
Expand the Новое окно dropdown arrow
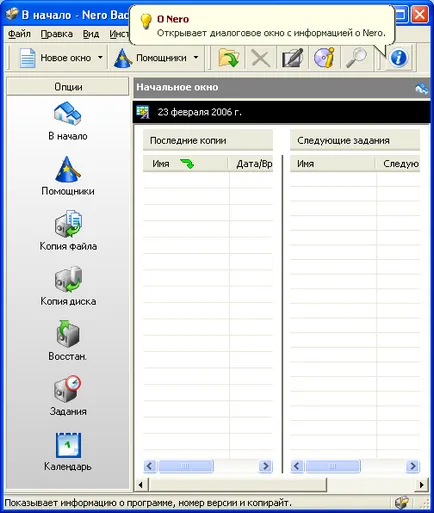pos(100,58)
